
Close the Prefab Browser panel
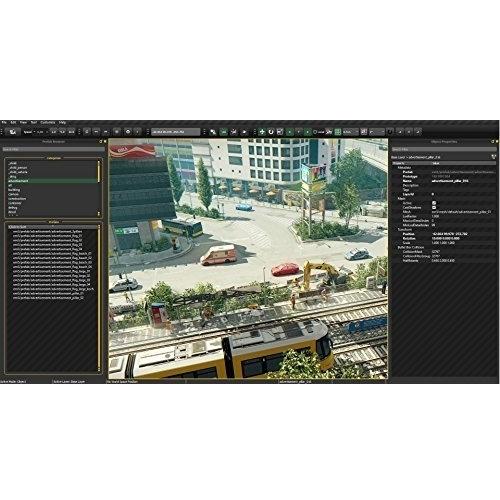(105, 141)
